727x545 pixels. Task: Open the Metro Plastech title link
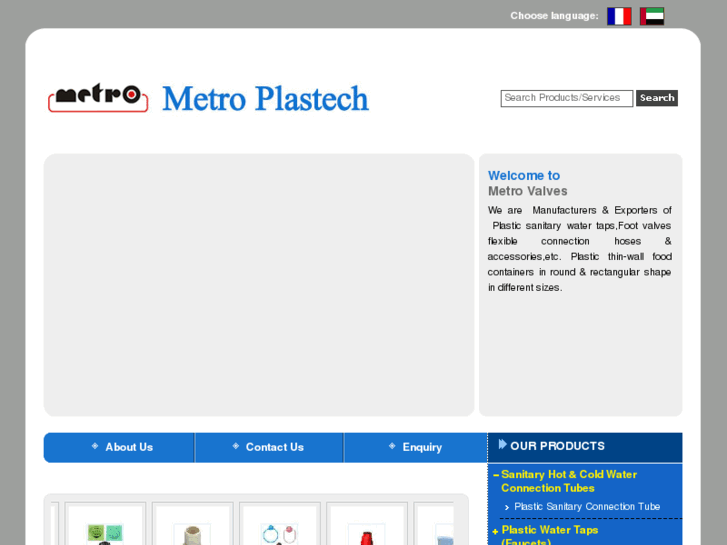pyautogui.click(x=265, y=98)
